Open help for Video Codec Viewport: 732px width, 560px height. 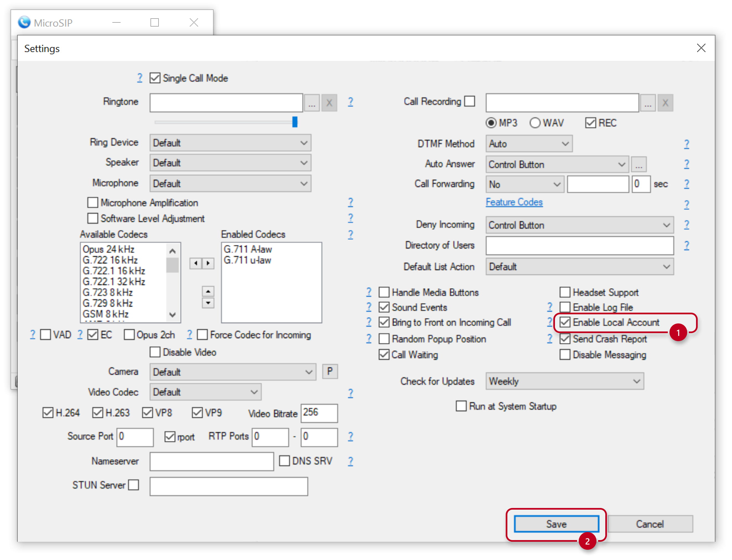click(350, 393)
